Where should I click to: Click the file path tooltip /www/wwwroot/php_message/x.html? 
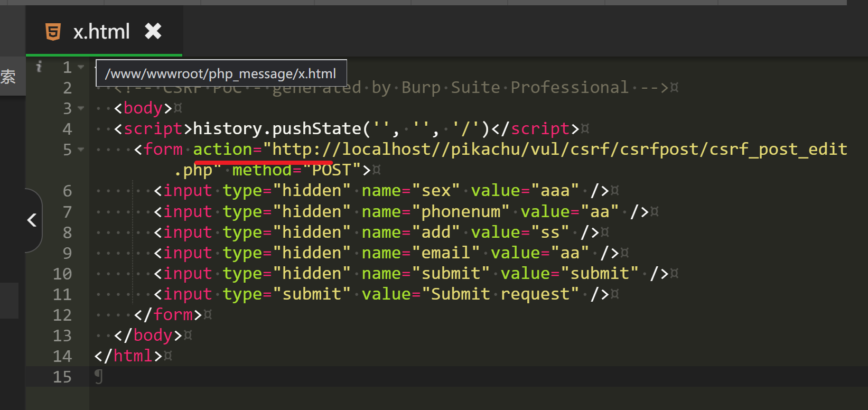tap(221, 73)
